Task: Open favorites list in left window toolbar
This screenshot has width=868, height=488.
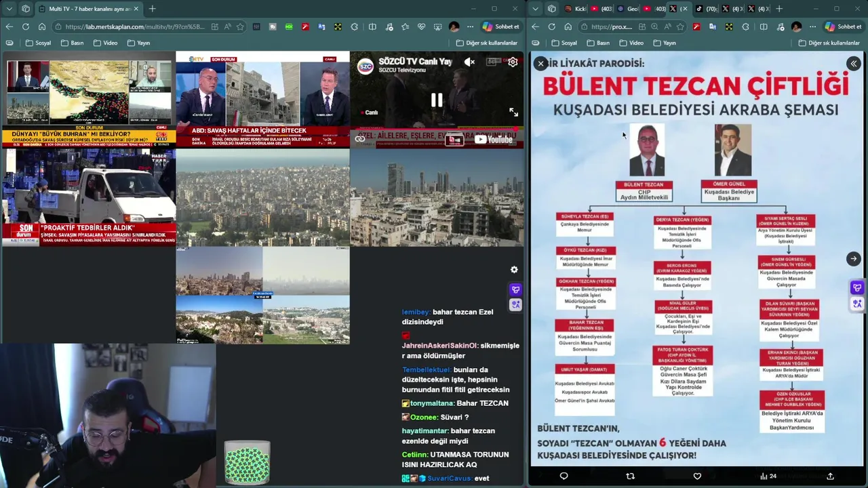Action: [405, 26]
